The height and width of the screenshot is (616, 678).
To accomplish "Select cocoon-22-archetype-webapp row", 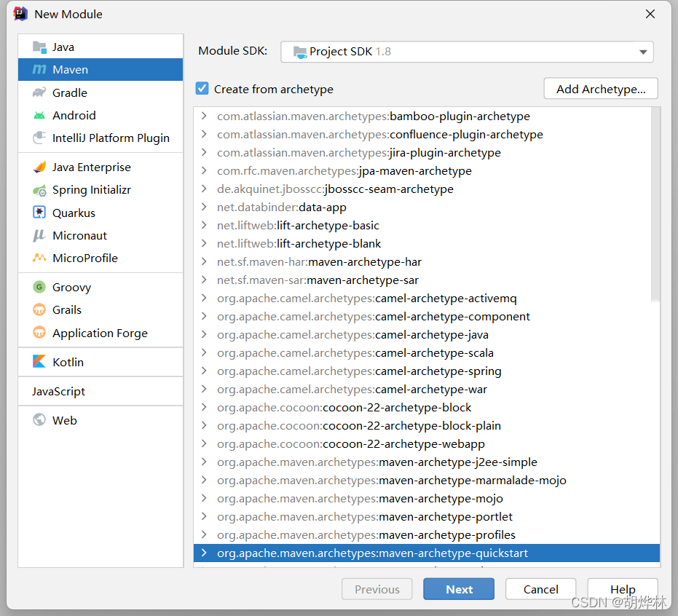I will (427, 444).
